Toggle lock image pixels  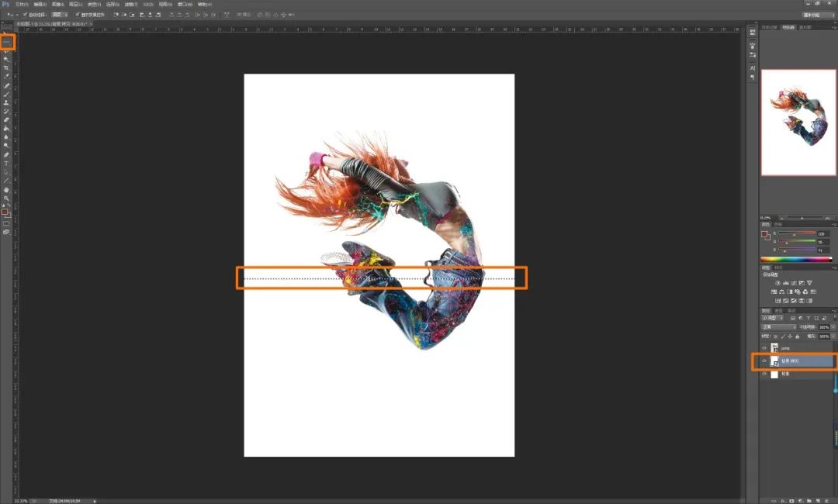tap(784, 337)
